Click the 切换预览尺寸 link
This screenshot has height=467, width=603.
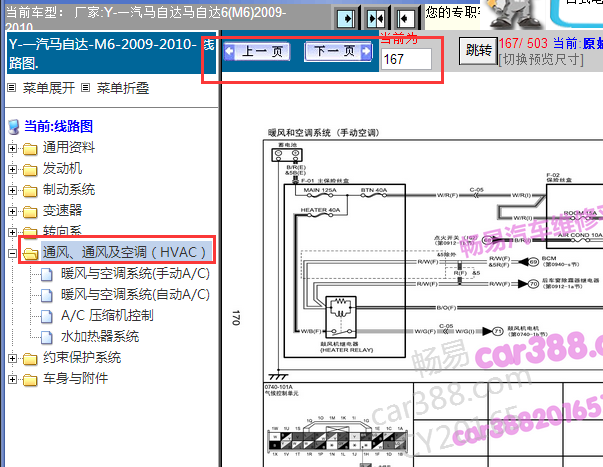[x=541, y=60]
